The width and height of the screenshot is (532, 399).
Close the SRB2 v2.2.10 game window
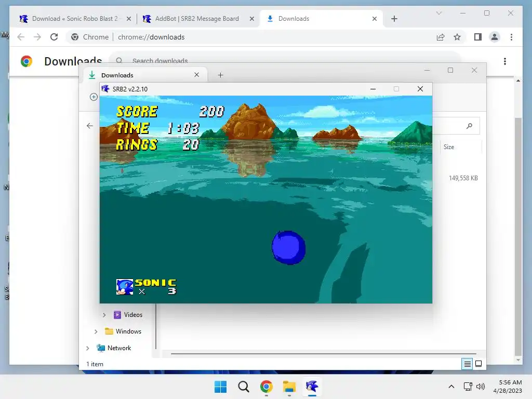point(420,89)
